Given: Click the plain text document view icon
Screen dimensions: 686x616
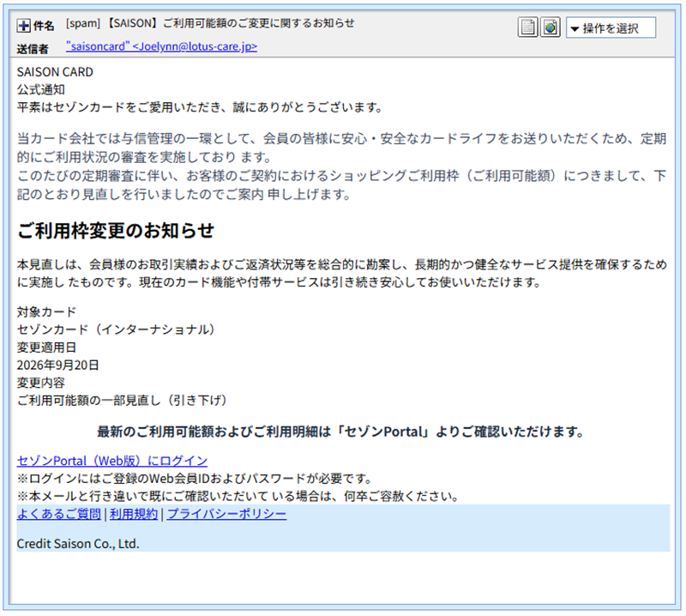Looking at the screenshot, I should (x=527, y=27).
